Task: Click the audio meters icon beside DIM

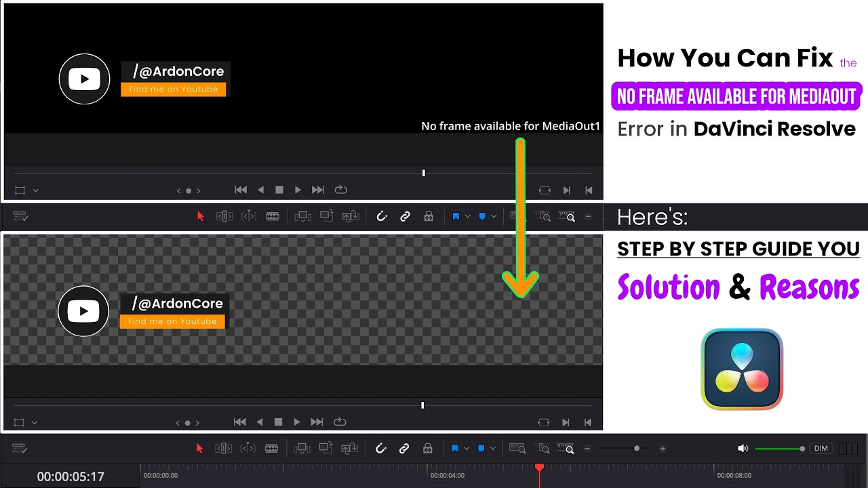Action: 848,449
